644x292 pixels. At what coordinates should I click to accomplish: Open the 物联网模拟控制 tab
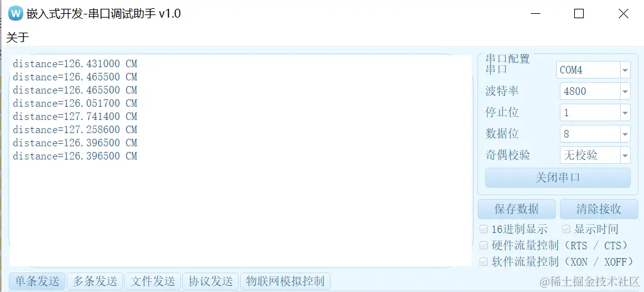pyautogui.click(x=285, y=281)
